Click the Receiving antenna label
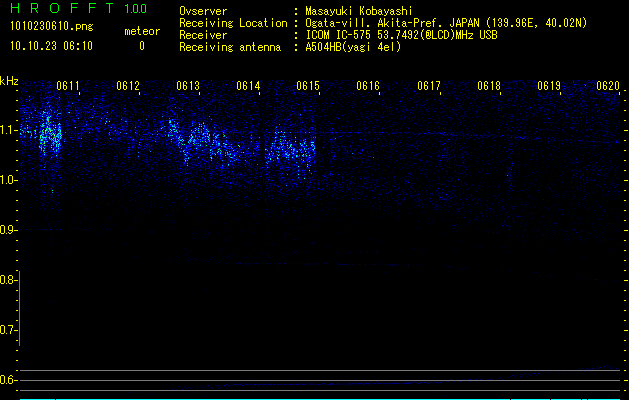 pos(230,47)
